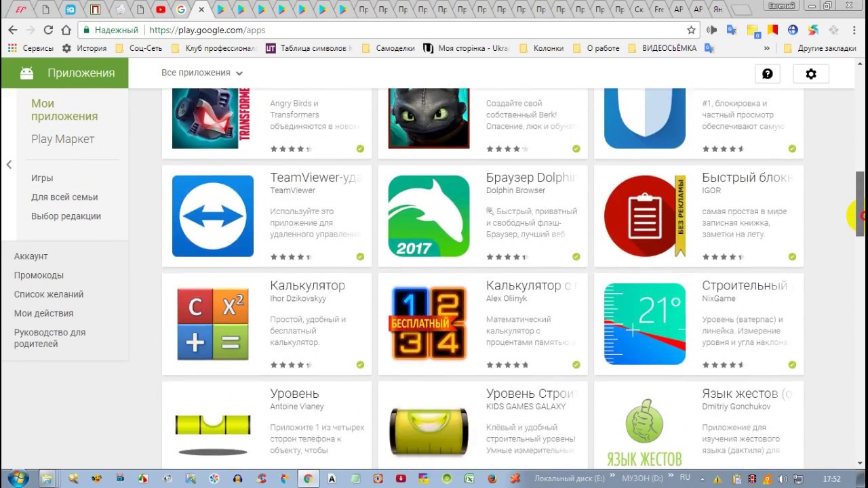Collapse sidebar with the left arrow
This screenshot has height=488, width=868.
9,165
